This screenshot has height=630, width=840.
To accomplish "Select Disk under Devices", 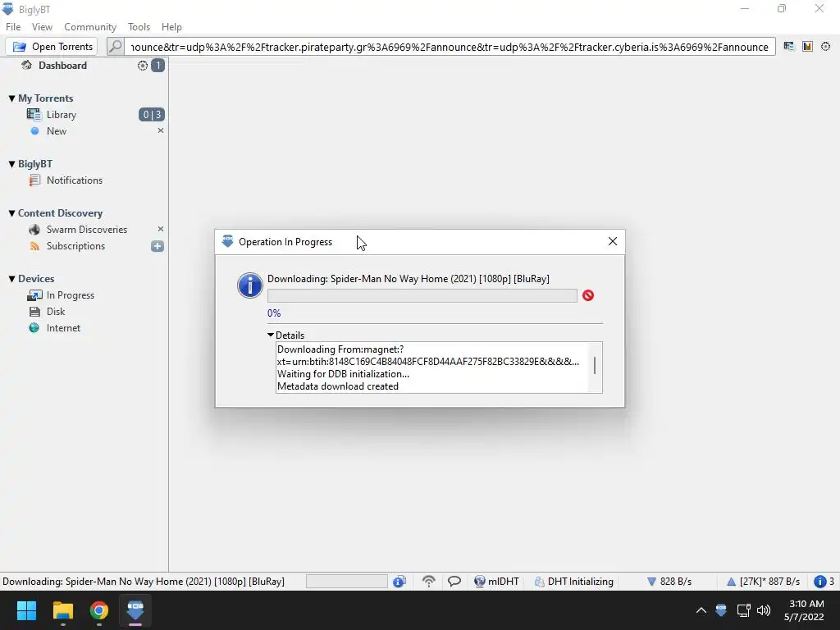I will click(56, 312).
